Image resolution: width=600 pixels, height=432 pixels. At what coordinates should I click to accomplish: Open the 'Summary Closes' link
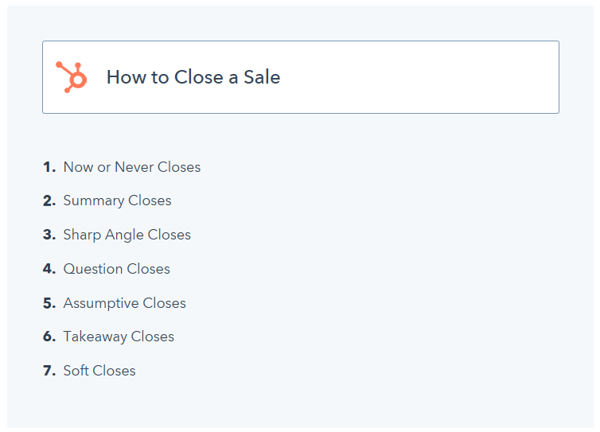pos(117,201)
